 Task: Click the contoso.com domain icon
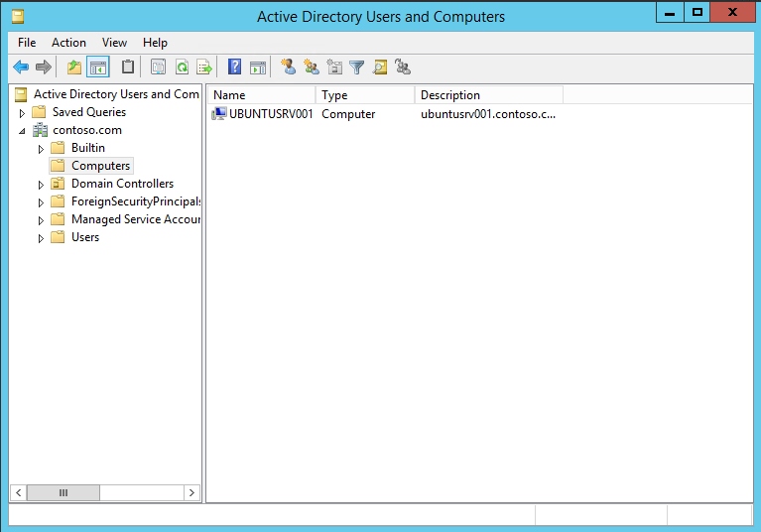(x=40, y=130)
